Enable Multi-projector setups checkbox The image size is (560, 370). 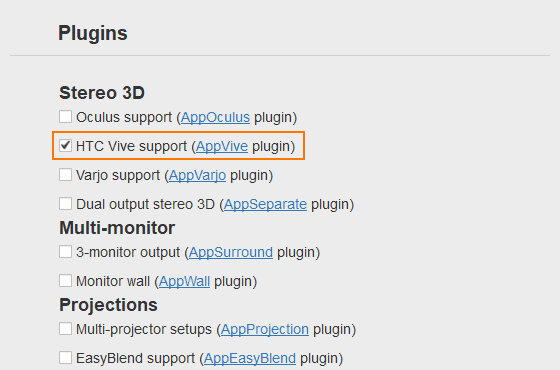click(65, 329)
